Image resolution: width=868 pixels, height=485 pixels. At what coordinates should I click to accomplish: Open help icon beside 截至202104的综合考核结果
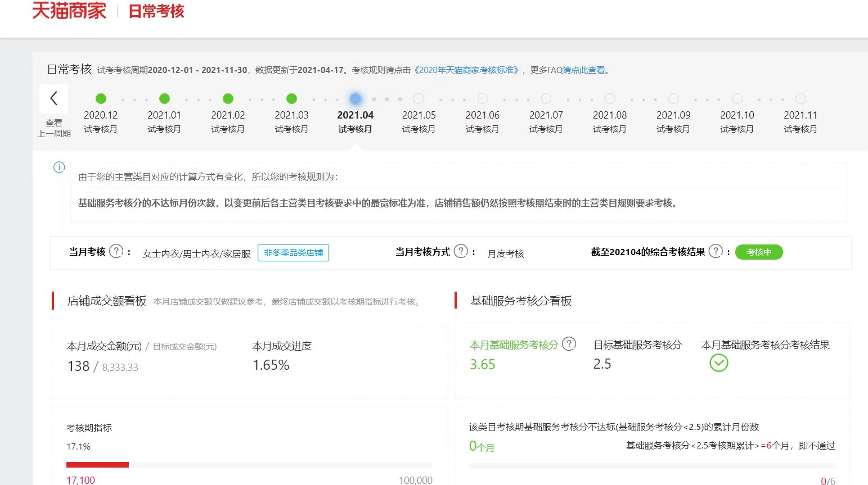coord(716,251)
